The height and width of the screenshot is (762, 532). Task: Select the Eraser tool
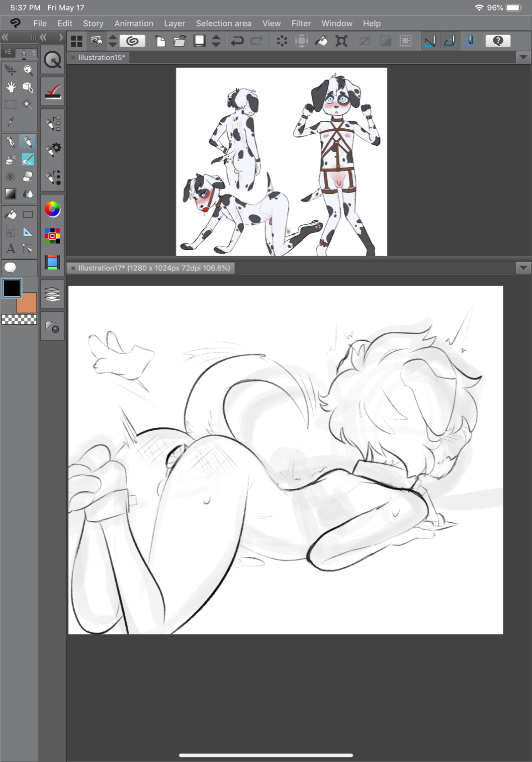(28, 177)
